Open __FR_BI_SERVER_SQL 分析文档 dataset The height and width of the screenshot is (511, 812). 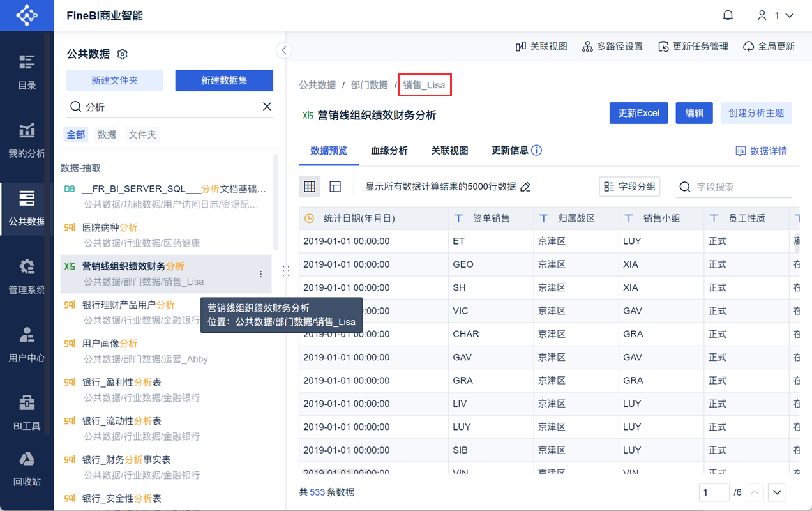[x=166, y=196]
